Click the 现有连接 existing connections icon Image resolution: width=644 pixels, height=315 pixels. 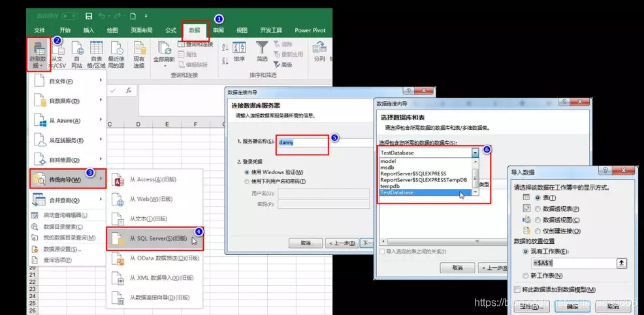[140, 48]
